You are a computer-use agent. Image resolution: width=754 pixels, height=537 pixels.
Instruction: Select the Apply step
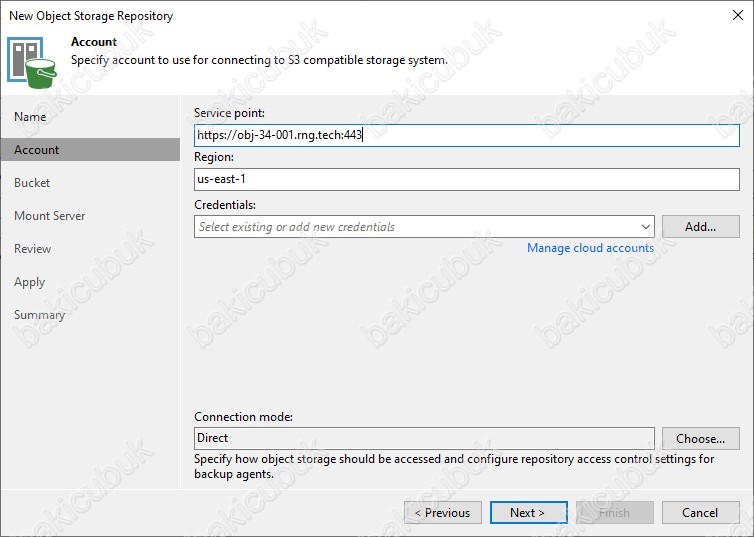[29, 282]
